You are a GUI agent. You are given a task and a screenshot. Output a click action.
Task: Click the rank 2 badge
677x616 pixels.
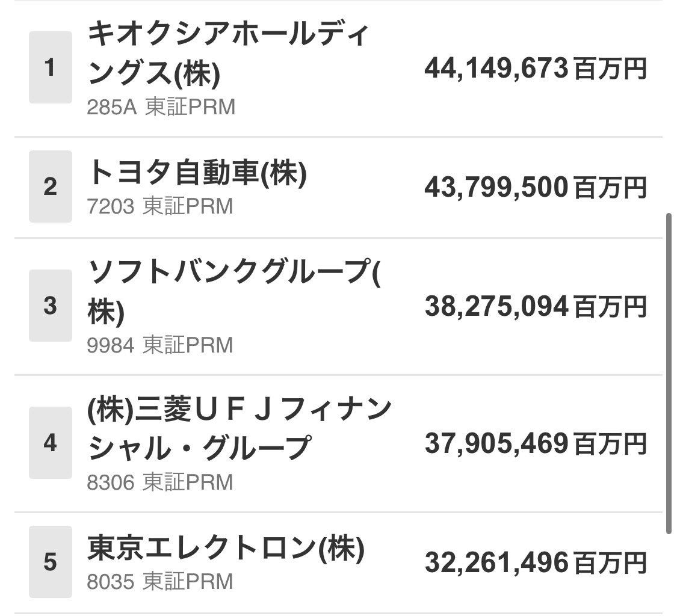coord(51,186)
